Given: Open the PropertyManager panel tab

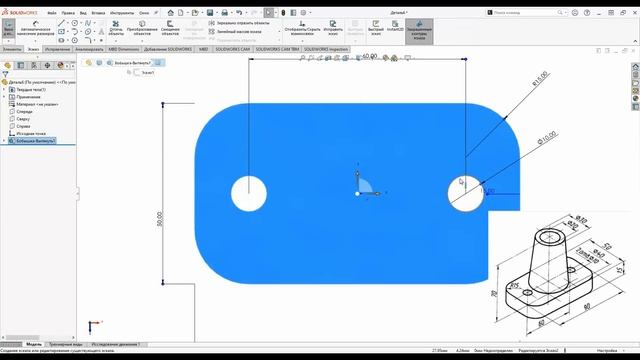Looking at the screenshot, I should tap(21, 65).
